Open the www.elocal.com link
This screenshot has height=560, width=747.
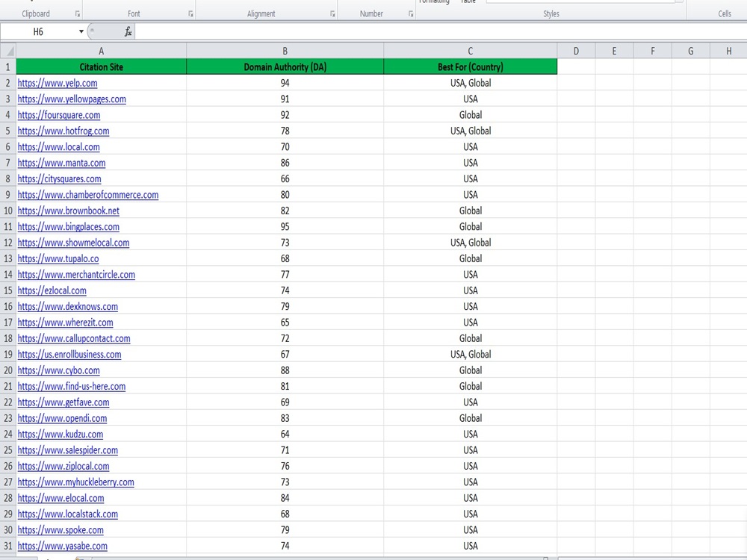coord(61,497)
